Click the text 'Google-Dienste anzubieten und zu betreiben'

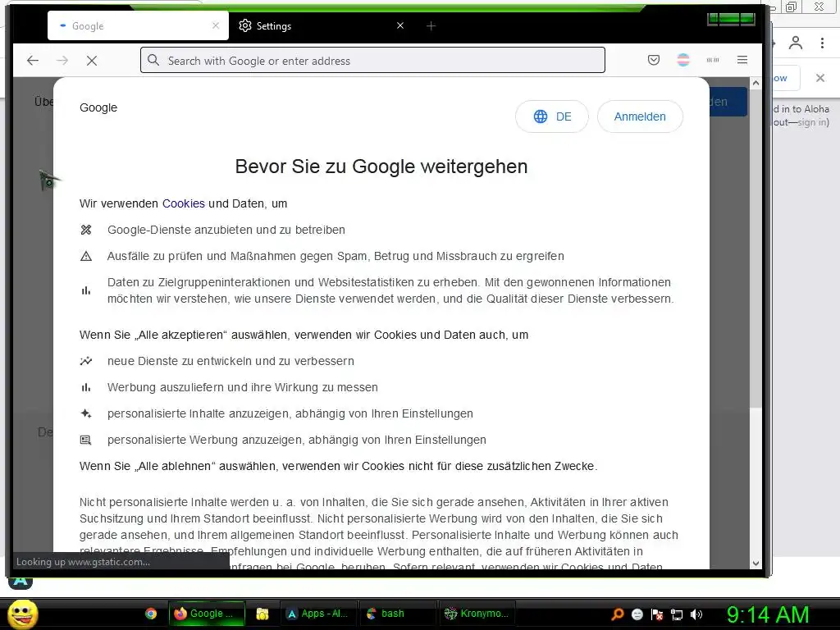coord(226,230)
